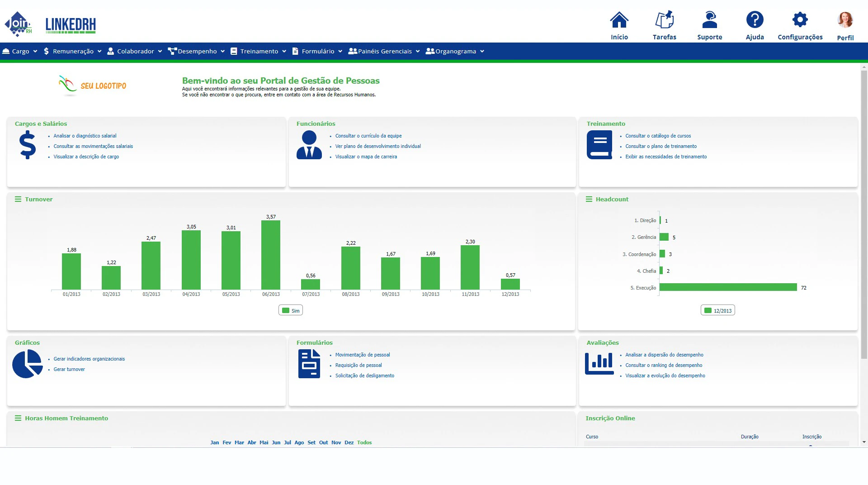Open the Início home icon
Image resolution: width=868 pixels, height=485 pixels.
coord(618,20)
